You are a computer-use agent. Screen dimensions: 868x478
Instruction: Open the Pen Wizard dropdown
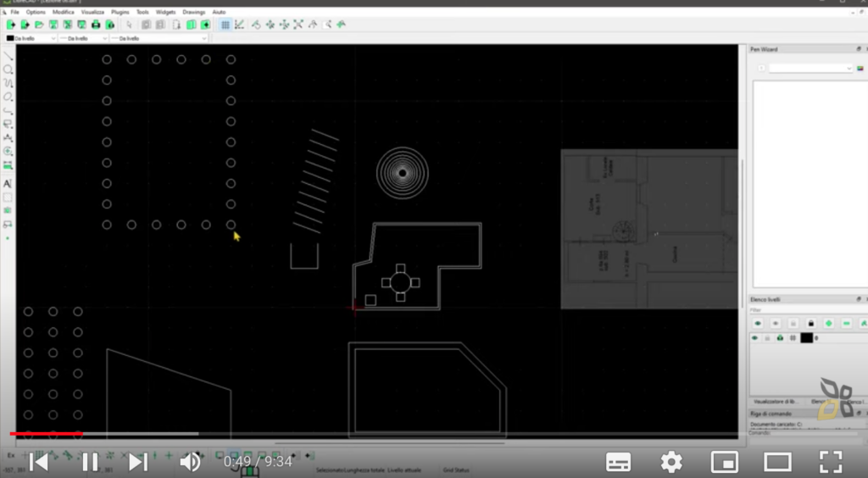tap(811, 68)
